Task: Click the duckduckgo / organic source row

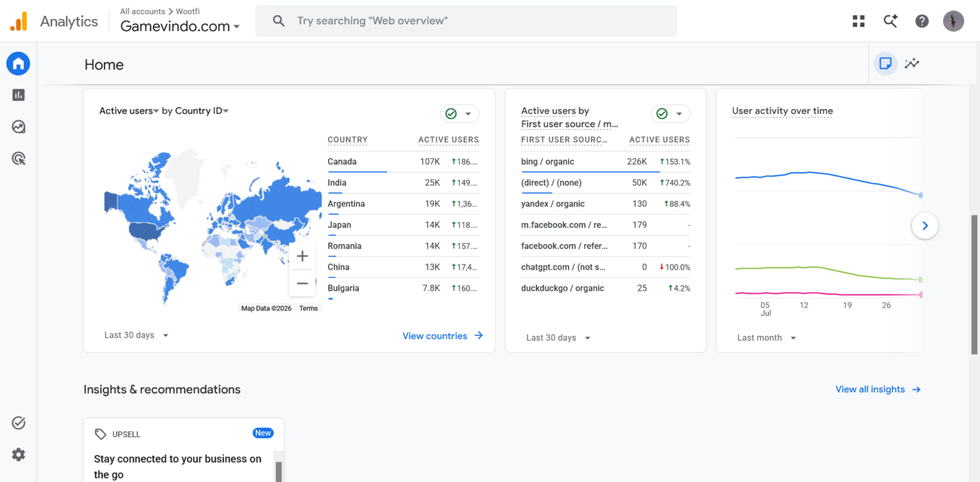Action: coord(605,288)
